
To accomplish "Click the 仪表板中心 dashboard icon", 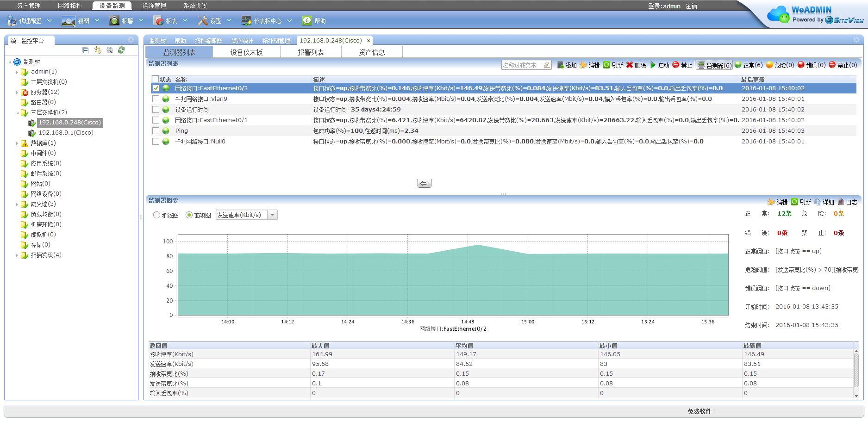I will click(247, 21).
